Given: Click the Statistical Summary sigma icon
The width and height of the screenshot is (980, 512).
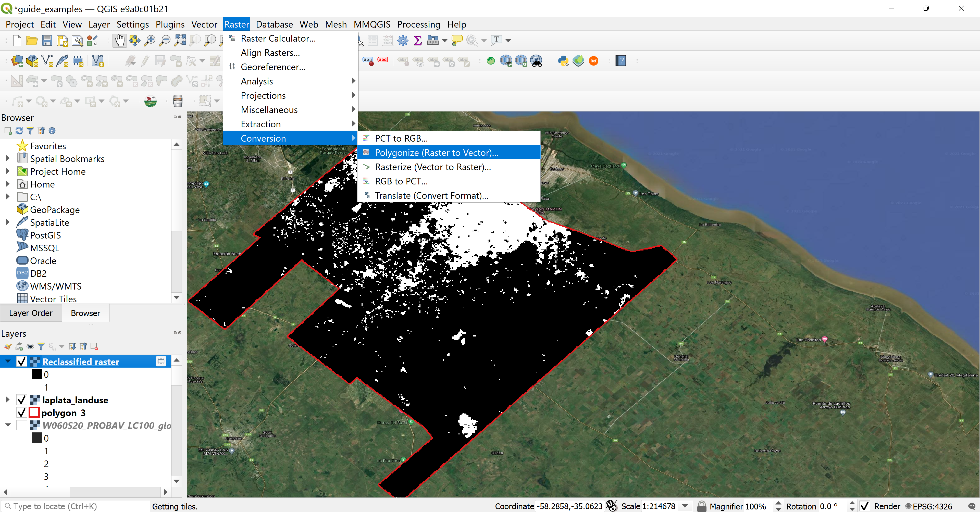Looking at the screenshot, I should [x=418, y=40].
